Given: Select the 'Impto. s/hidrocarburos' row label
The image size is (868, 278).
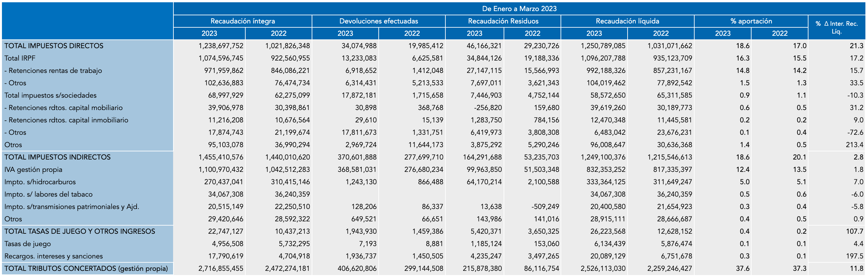Looking at the screenshot, I should tap(40, 182).
